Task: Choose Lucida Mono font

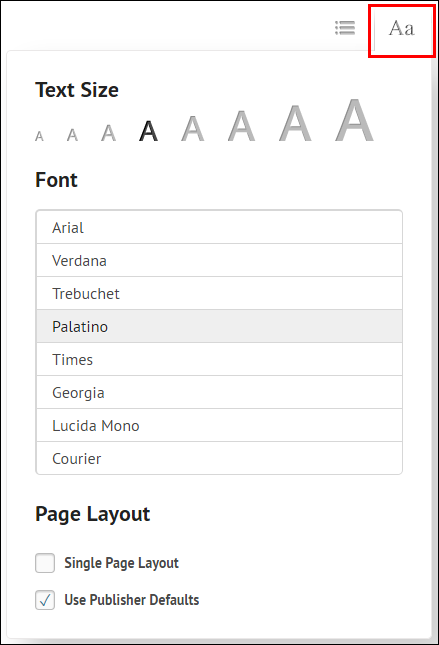Action: tap(219, 425)
